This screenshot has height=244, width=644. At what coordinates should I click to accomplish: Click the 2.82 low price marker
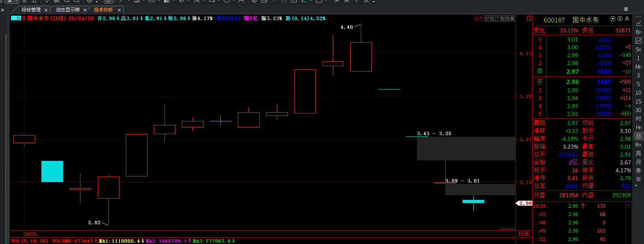(94, 223)
